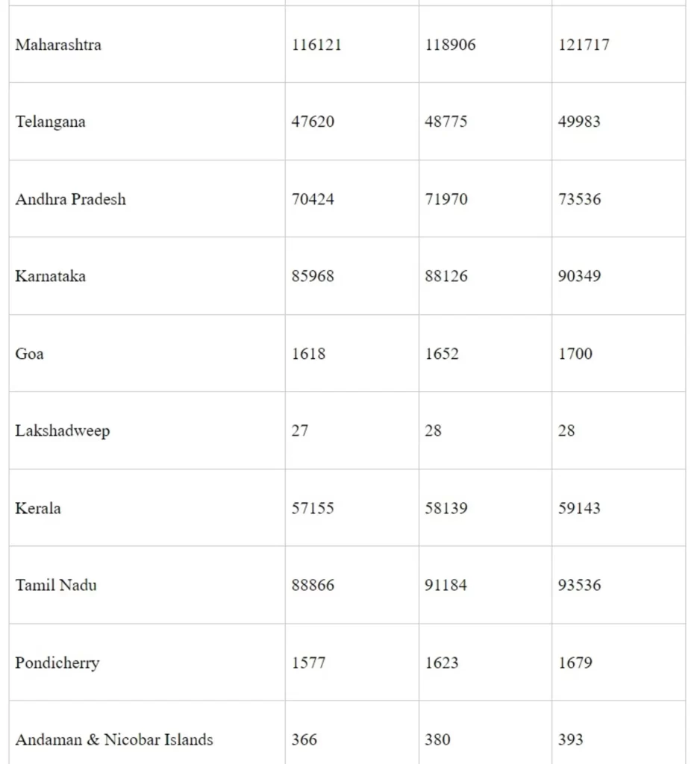Click Goa value 1652
700x764 pixels.
tap(442, 354)
